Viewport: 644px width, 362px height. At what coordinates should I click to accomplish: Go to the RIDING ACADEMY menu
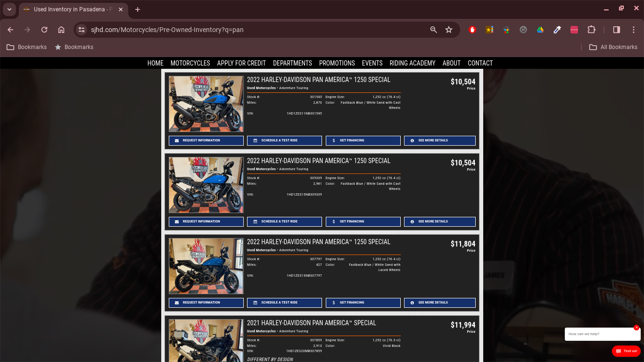pyautogui.click(x=412, y=63)
